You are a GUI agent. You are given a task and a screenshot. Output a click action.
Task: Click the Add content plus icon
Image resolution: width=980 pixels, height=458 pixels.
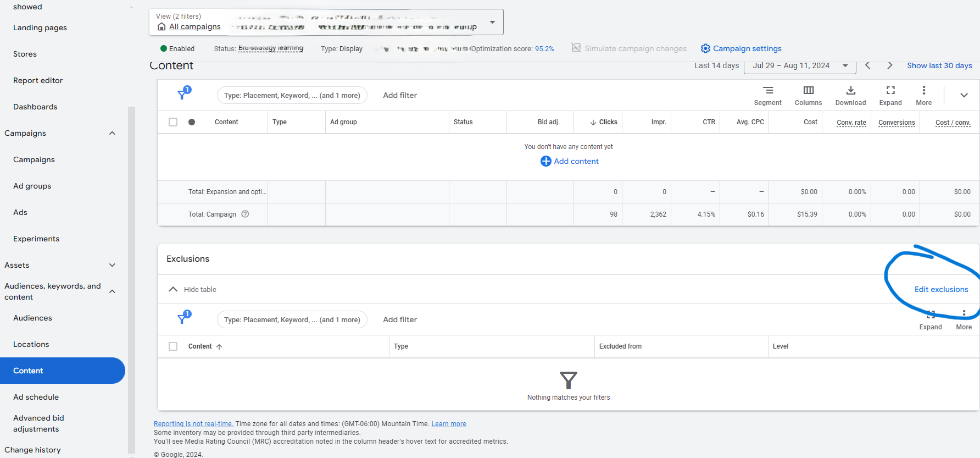(545, 161)
